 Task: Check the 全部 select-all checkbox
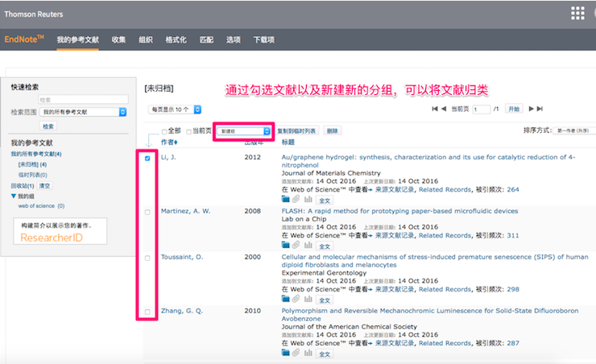pyautogui.click(x=164, y=131)
